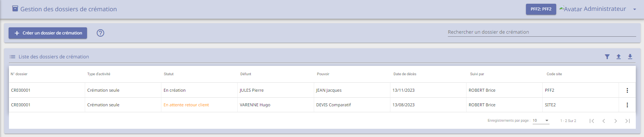
Task: Go to the last page
Action: pos(628,121)
